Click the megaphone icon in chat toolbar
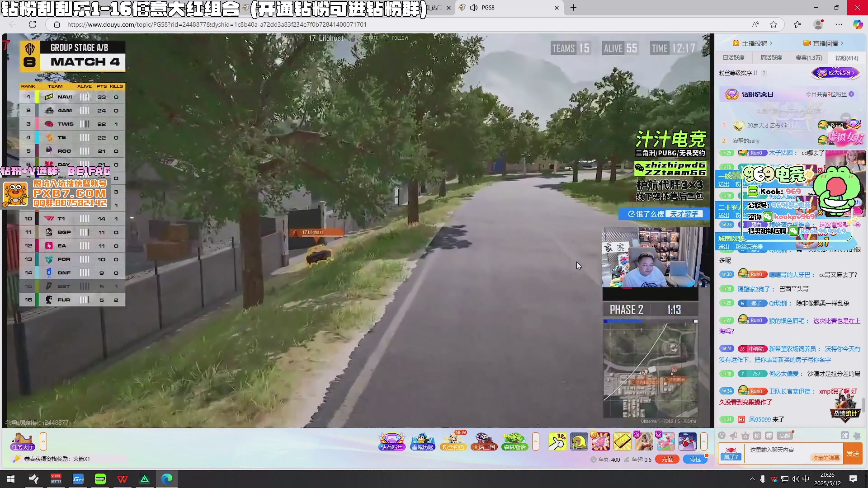 point(733,436)
